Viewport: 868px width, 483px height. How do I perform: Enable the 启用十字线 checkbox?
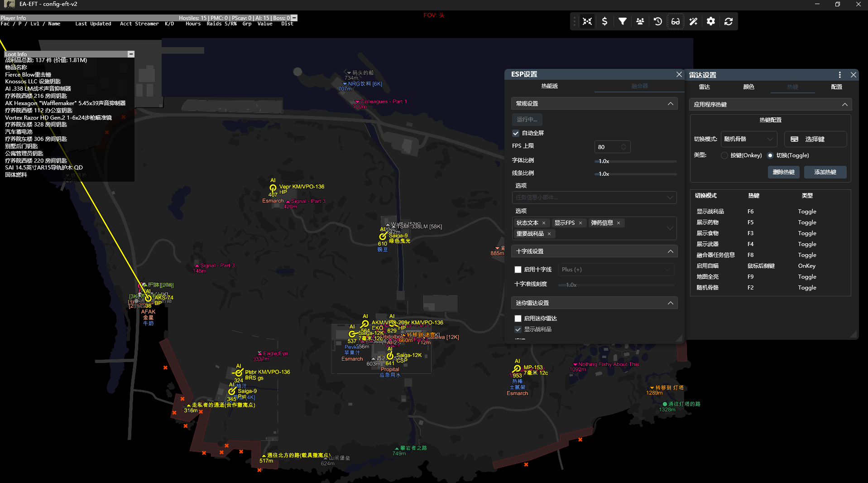518,270
